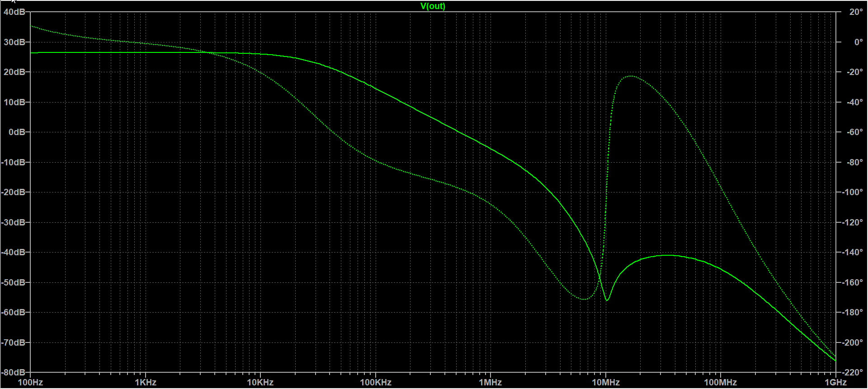Click the 100MHz frequency label
Image resolution: width=868 pixels, height=389 pixels.
coord(721,382)
